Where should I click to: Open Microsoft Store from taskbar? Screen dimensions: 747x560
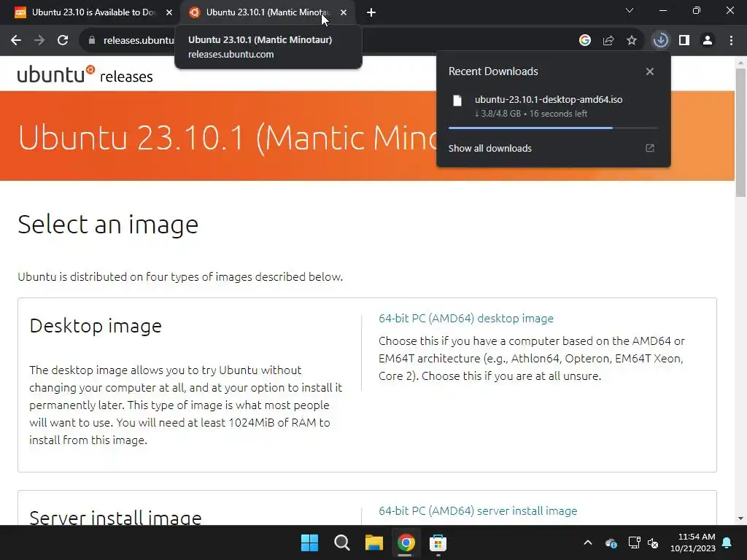(x=438, y=542)
